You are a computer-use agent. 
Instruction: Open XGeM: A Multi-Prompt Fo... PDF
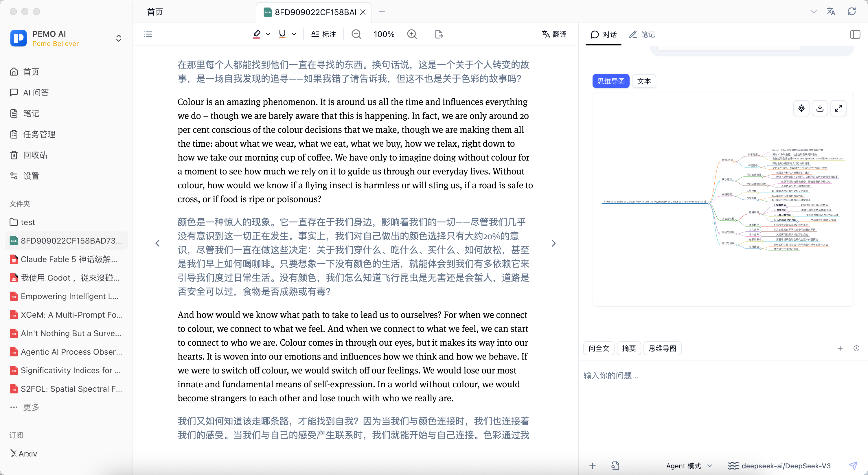click(x=66, y=315)
